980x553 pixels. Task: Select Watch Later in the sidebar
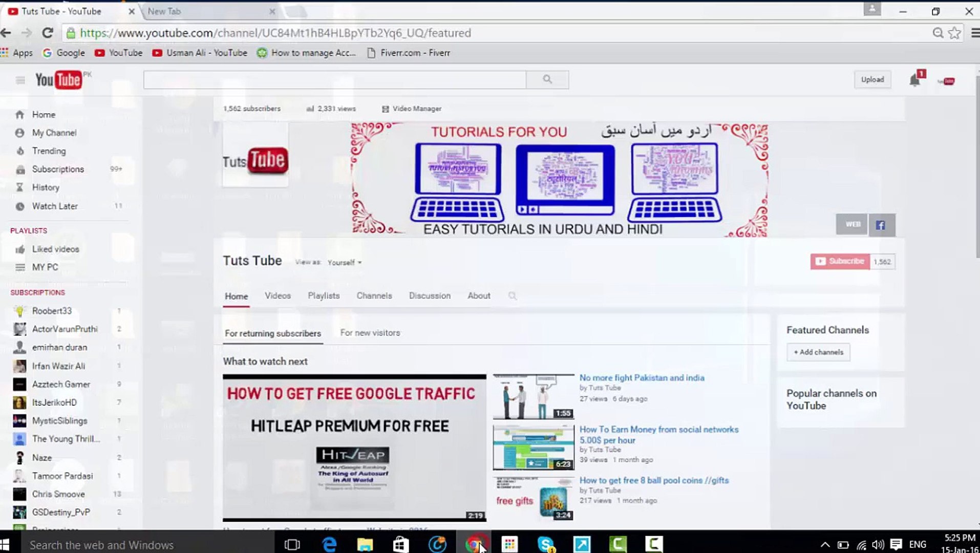pyautogui.click(x=54, y=206)
